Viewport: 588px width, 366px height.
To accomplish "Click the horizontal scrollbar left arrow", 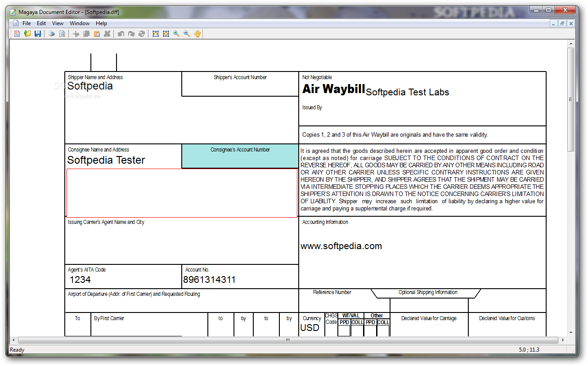I will 14,340.
